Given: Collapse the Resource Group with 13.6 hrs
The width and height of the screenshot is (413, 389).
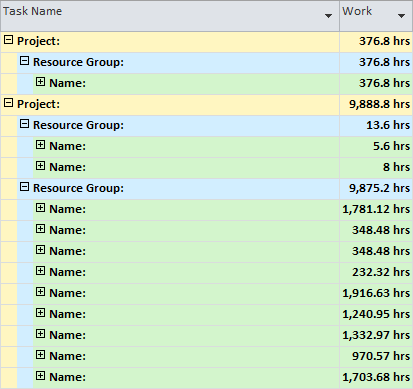Looking at the screenshot, I should 24,124.
